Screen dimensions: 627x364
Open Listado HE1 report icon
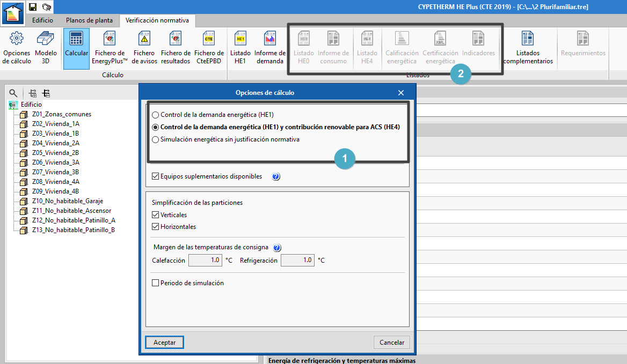coord(240,40)
